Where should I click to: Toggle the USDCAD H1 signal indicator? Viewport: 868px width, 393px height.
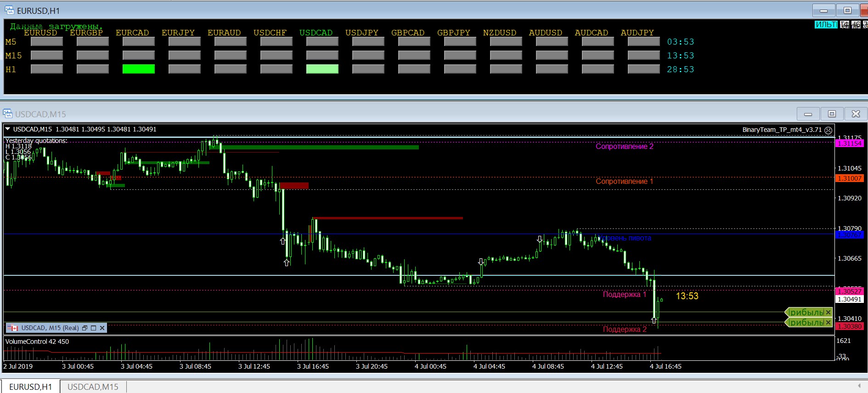point(322,69)
